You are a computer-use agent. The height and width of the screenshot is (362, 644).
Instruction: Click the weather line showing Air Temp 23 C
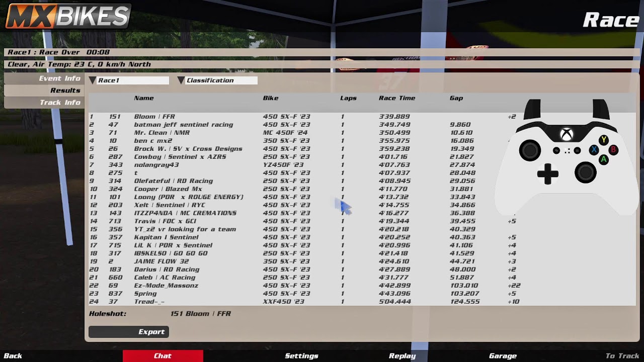[x=322, y=64]
